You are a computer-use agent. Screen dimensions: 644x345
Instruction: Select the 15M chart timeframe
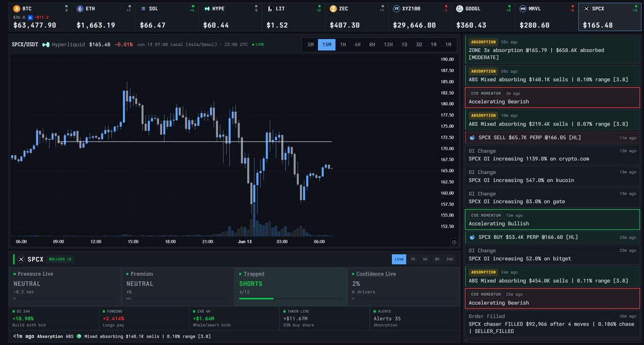click(326, 45)
